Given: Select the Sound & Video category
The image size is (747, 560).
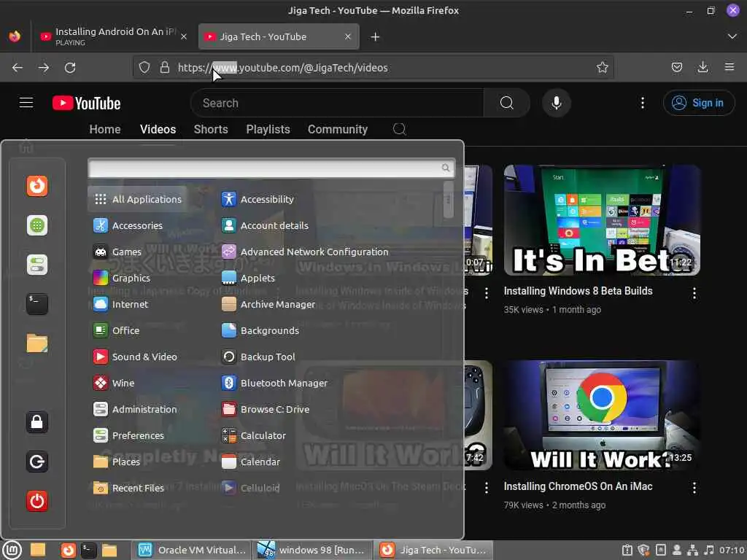Looking at the screenshot, I should (x=135, y=356).
